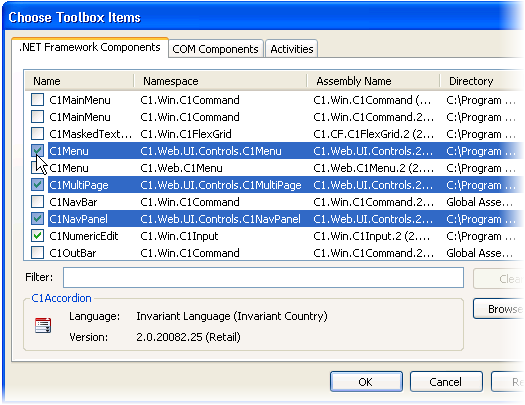Select the C1MultiPage row name
525x405 pixels.
click(79, 185)
